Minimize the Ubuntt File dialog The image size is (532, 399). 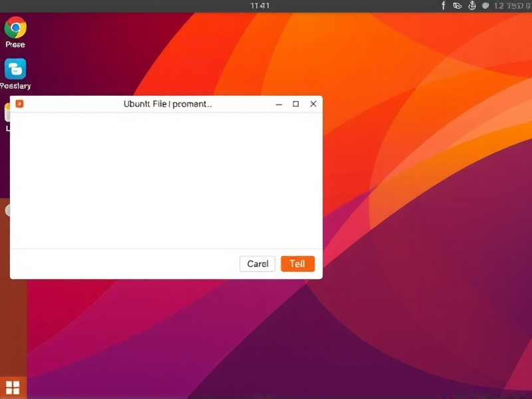pos(279,104)
